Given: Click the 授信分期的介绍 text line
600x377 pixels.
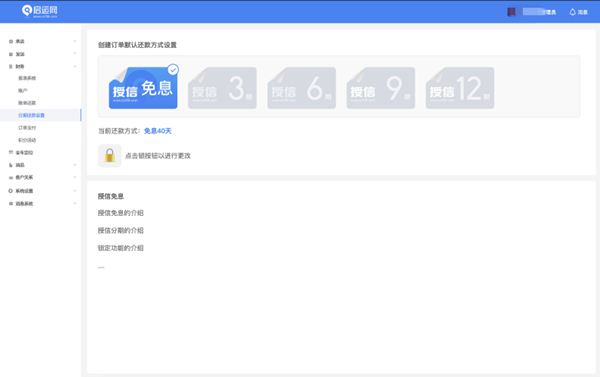Looking at the screenshot, I should tap(121, 230).
